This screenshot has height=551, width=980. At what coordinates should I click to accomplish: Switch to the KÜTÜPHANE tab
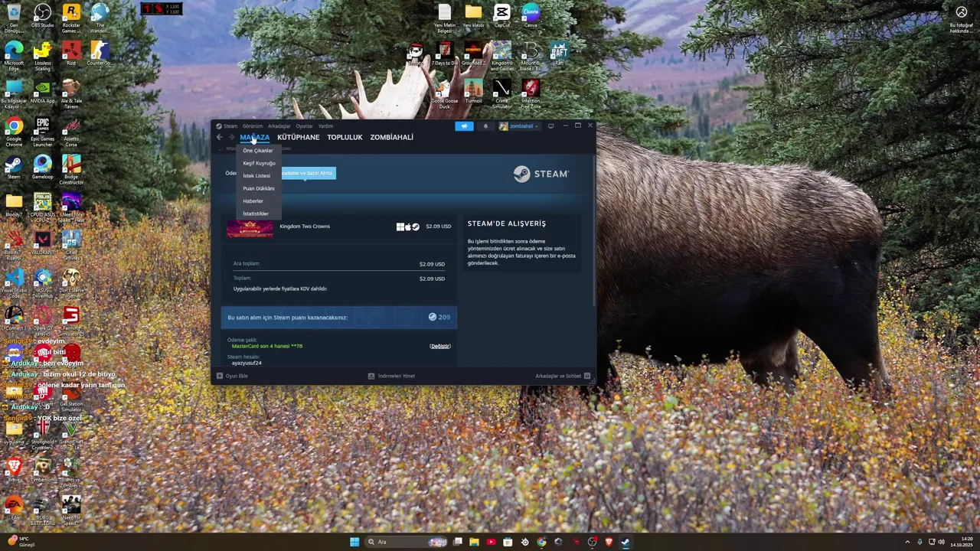coord(299,137)
